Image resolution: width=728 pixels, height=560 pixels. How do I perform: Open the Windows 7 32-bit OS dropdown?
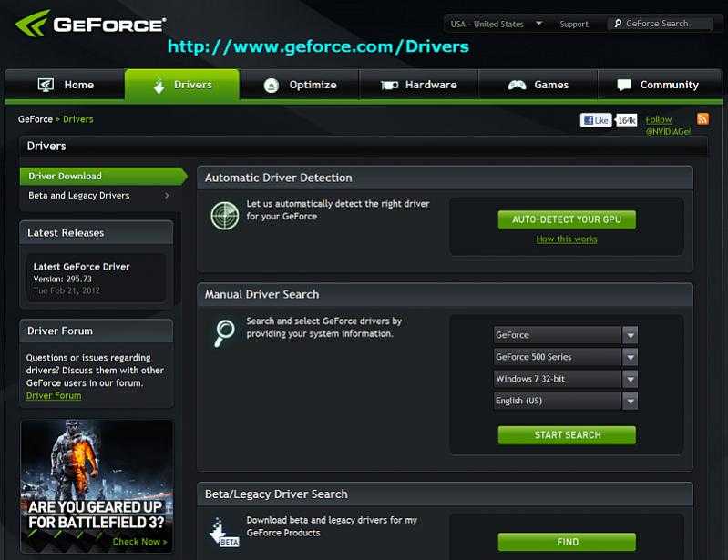[565, 379]
